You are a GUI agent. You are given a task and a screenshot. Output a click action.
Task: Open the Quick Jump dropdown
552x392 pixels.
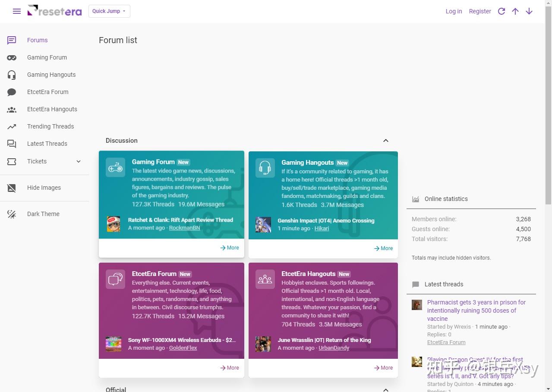point(109,11)
